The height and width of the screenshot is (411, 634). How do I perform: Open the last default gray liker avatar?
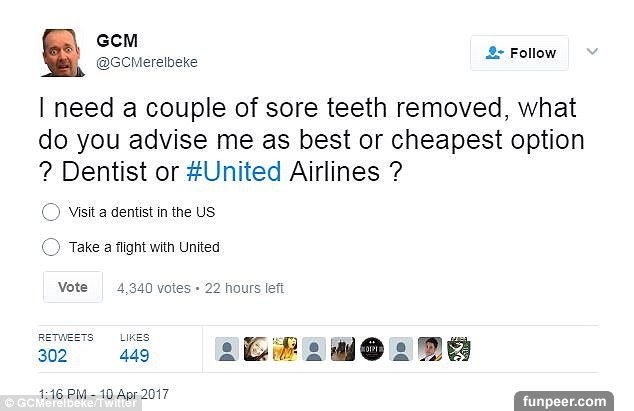click(401, 349)
